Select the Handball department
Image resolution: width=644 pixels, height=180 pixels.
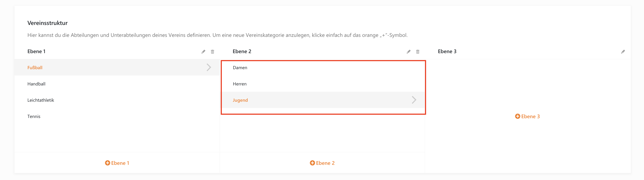click(36, 84)
